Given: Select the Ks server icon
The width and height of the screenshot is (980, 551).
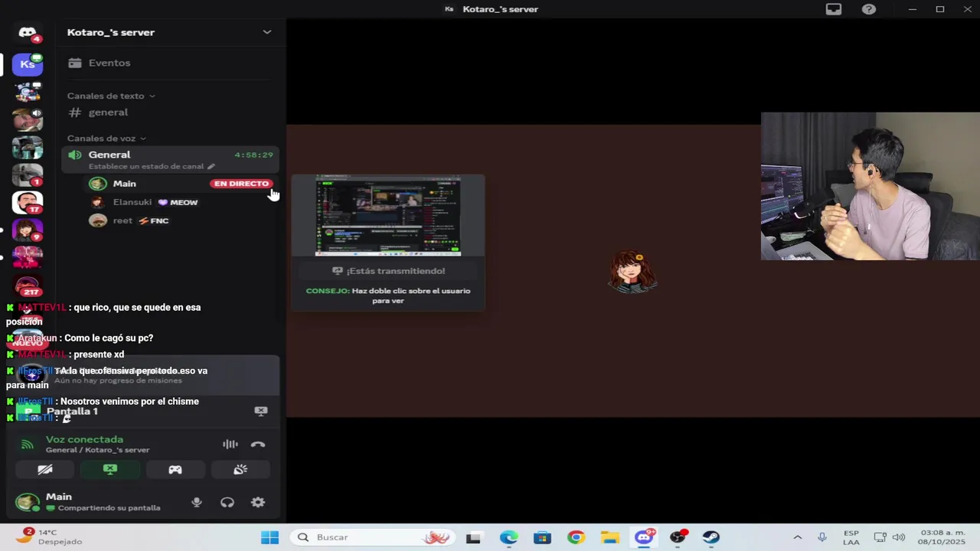Looking at the screenshot, I should click(x=28, y=64).
